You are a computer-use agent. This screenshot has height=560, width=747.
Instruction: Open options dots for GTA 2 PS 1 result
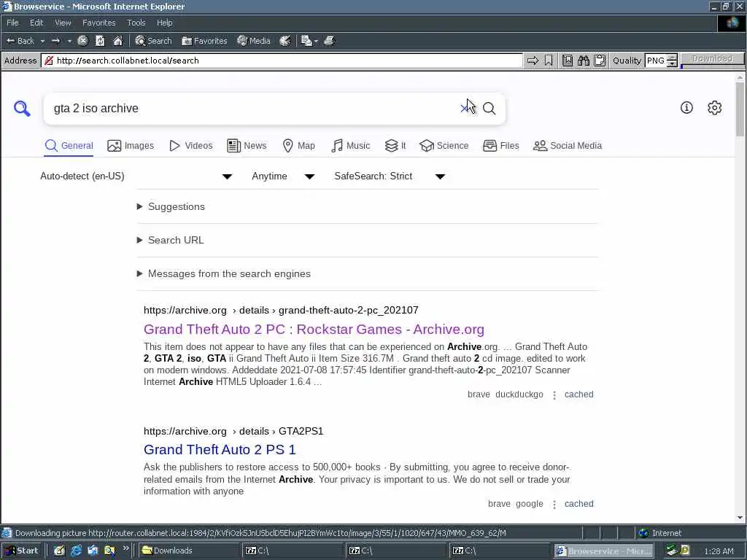554,505
